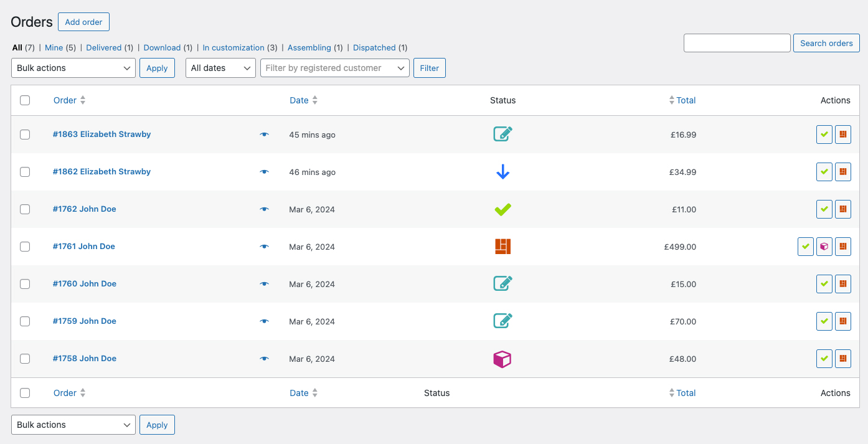Image resolution: width=868 pixels, height=444 pixels.
Task: Switch to the In customization orders view
Action: click(234, 47)
